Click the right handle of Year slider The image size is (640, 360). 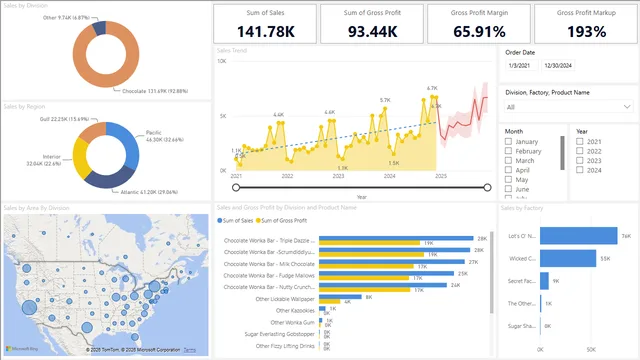tap(487, 187)
